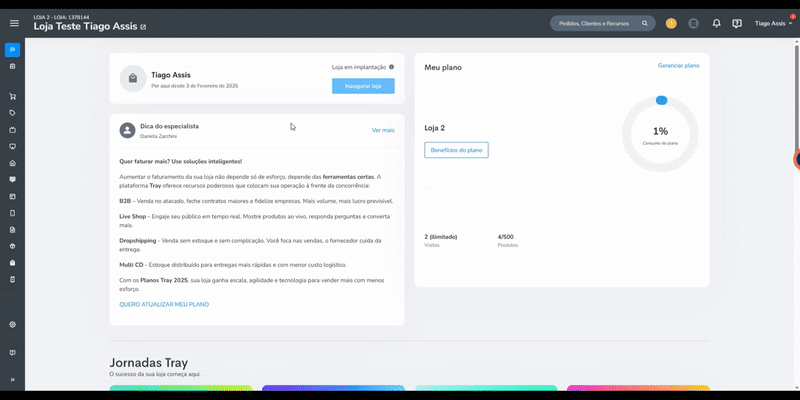Image resolution: width=800 pixels, height=400 pixels.
Task: Open the house icon in the sidebar
Action: pos(13,163)
